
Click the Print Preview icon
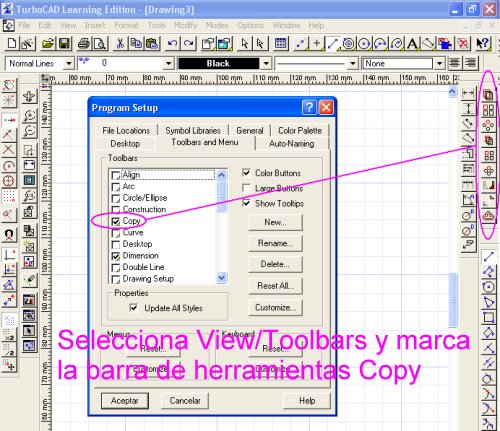click(x=99, y=43)
